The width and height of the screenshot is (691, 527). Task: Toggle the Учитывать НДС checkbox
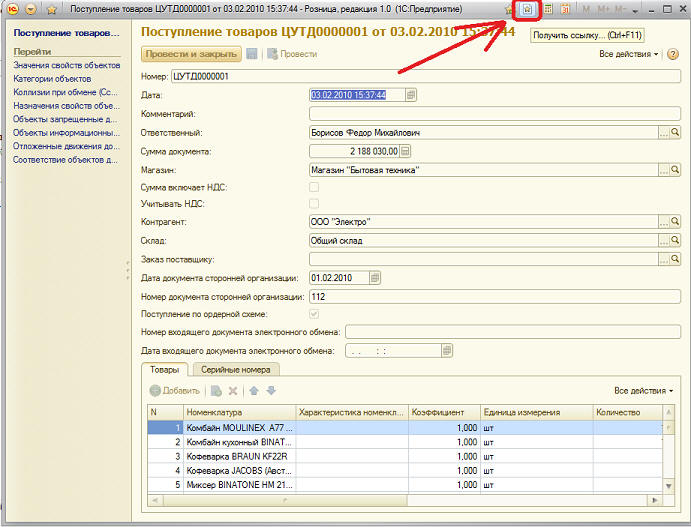pyautogui.click(x=314, y=204)
